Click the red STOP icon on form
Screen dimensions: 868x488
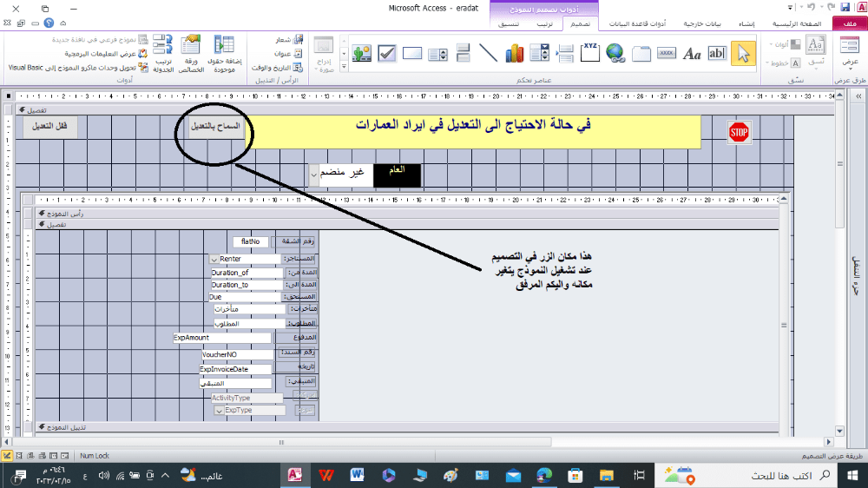(x=738, y=132)
